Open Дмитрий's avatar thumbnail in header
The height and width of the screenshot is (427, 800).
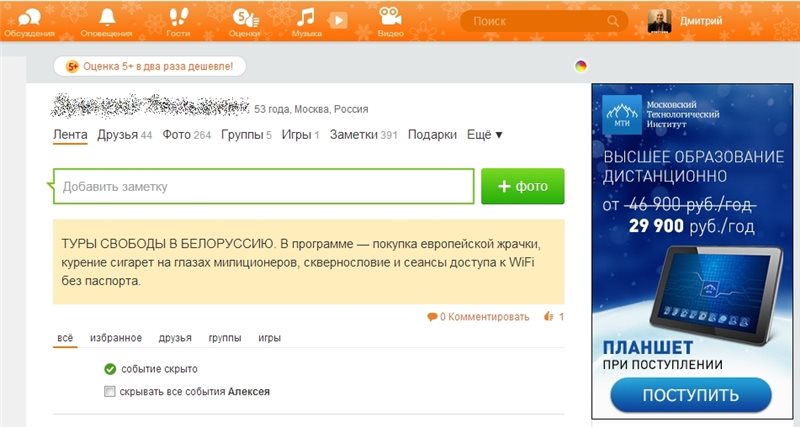coord(659,21)
